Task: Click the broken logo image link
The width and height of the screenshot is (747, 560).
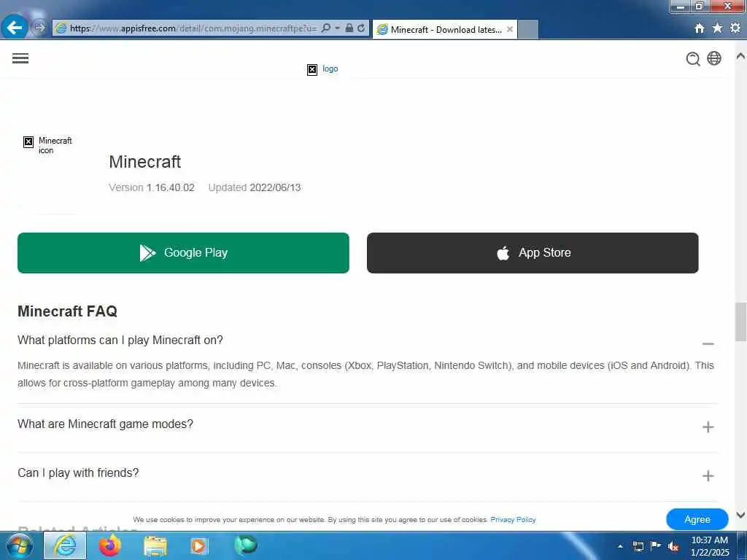Action: pos(322,69)
